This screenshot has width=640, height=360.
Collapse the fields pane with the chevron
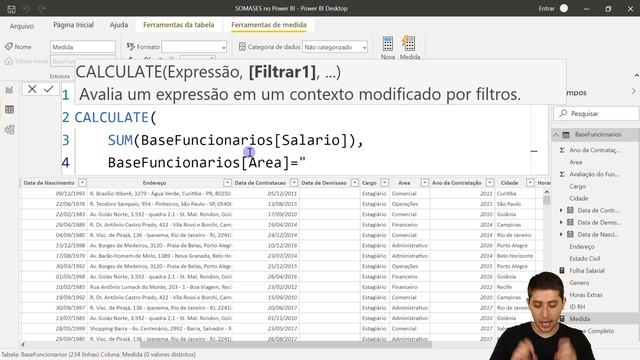click(633, 91)
